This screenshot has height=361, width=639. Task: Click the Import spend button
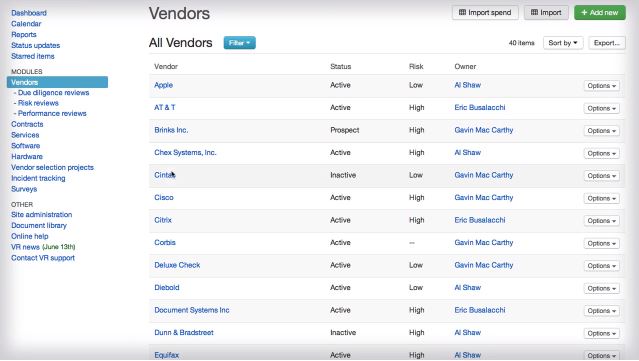485,13
